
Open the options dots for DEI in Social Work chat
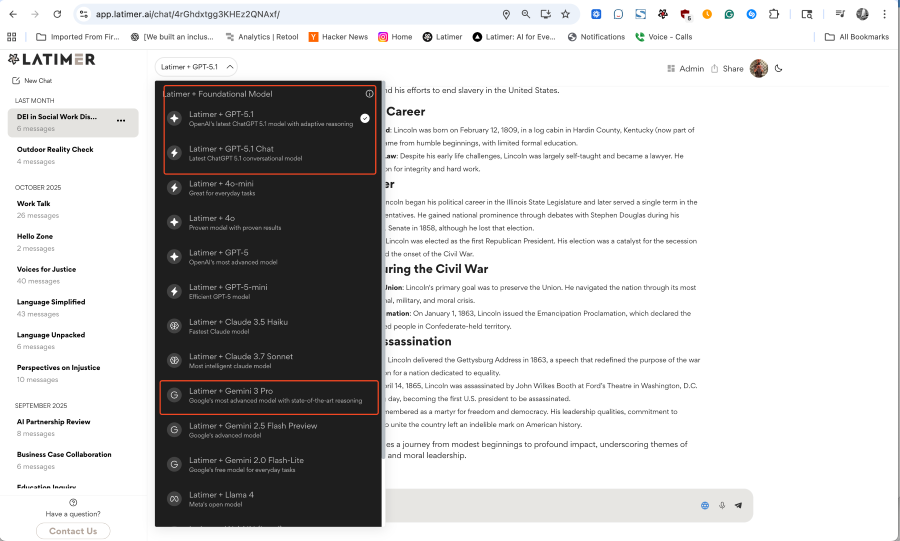[x=121, y=120]
